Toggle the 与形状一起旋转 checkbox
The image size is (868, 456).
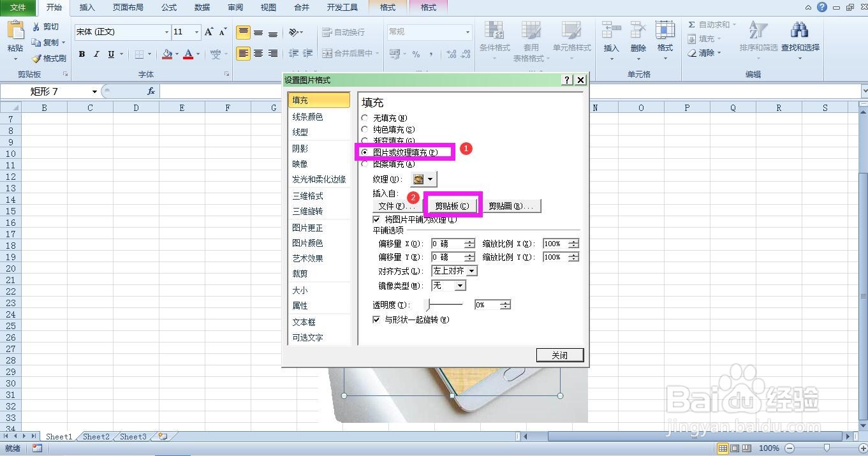point(377,320)
